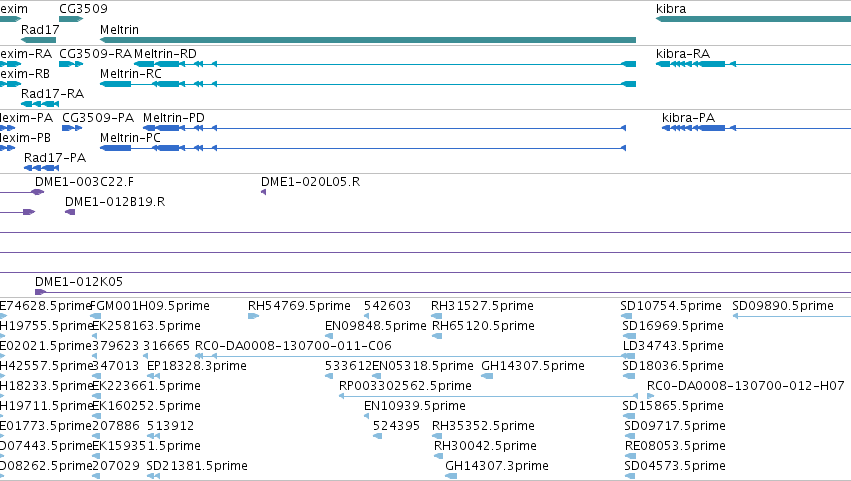Select the 533612 EST label
851x481 pixels.
pyautogui.click(x=348, y=366)
